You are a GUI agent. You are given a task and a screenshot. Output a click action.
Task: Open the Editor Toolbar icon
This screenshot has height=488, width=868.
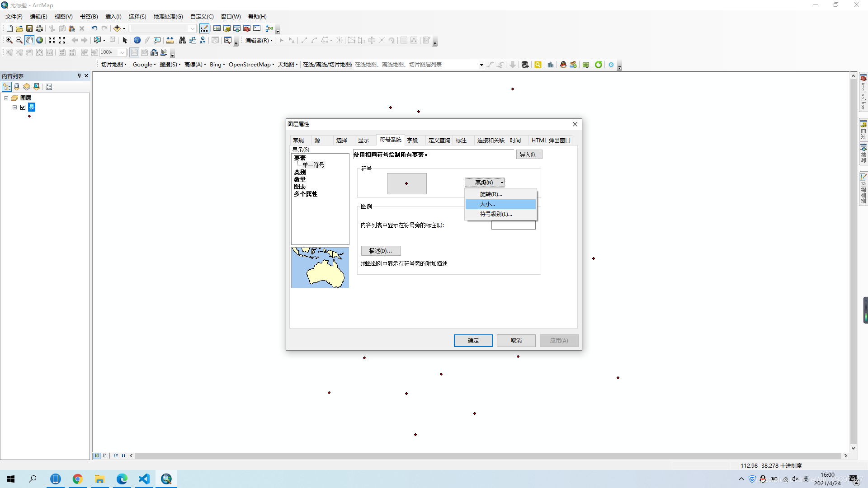point(204,28)
